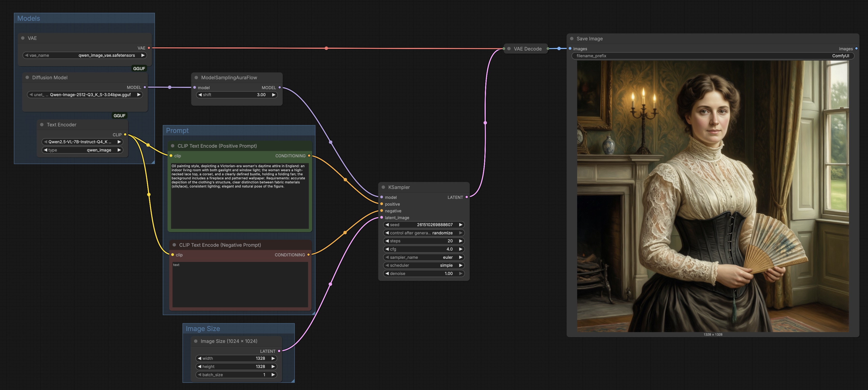Edit the filename_prefix ComfyUI field
This screenshot has width=868, height=390.
(713, 56)
